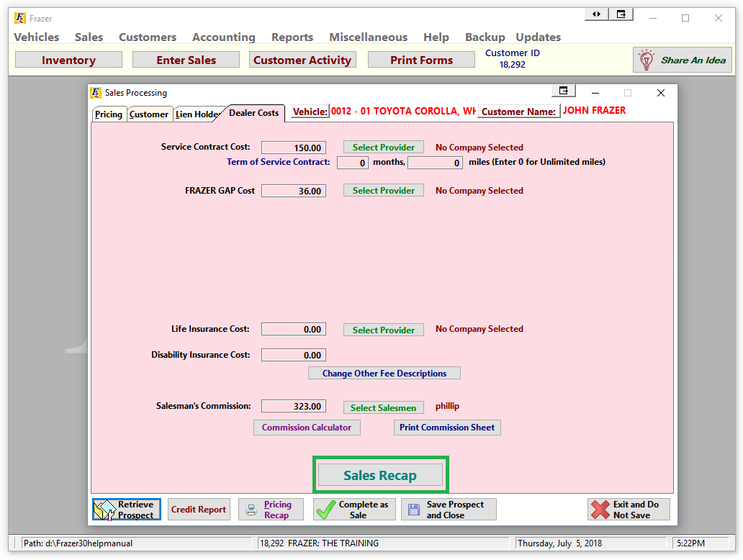Image resolution: width=743 pixels, height=560 pixels.
Task: Click the green checkmark Complete as Sale icon
Action: (x=325, y=510)
